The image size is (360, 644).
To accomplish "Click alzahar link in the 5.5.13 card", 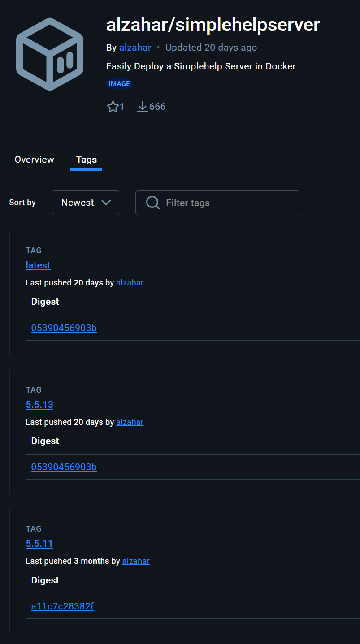I will click(130, 422).
